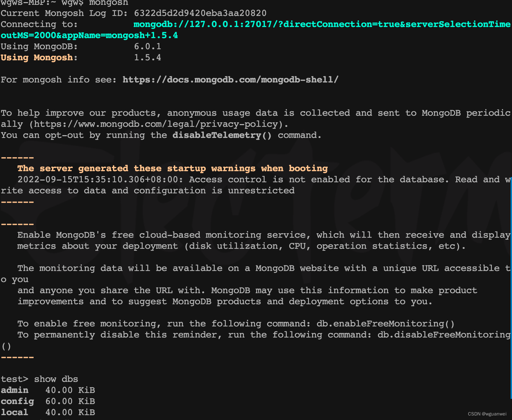This screenshot has width=512, height=420.
Task: Click the db.enableFreeMonitoring() command
Action: tap(385, 323)
